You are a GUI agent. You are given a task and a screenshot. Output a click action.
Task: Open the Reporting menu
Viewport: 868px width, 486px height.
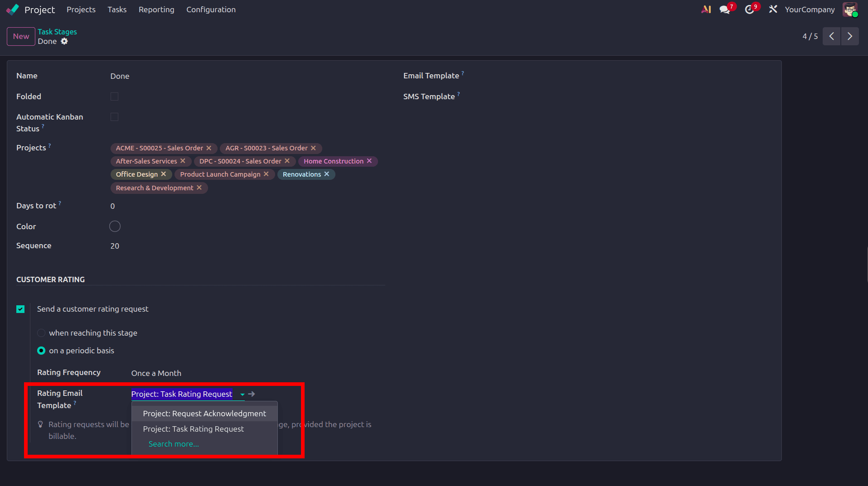(x=156, y=10)
